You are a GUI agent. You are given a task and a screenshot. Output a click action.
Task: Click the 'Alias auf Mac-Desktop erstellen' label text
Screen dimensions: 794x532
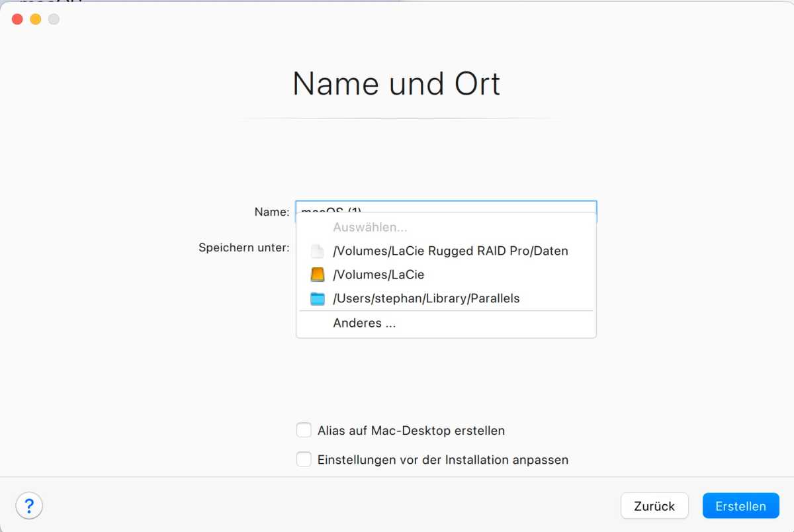tap(411, 431)
